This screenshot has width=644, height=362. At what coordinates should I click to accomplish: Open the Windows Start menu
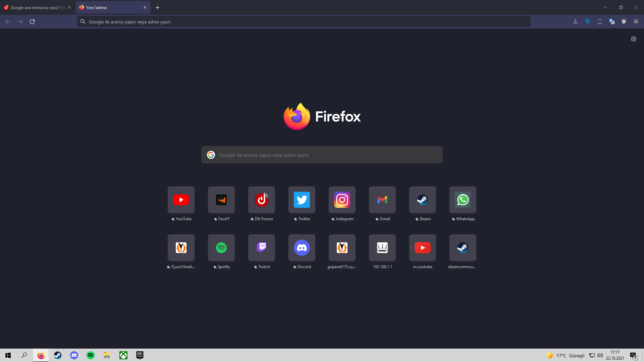[x=8, y=355]
